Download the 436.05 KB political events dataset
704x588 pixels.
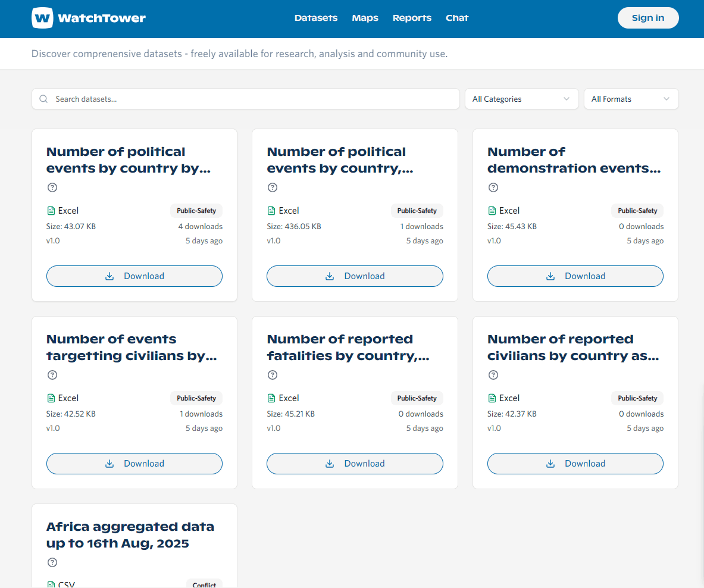355,276
